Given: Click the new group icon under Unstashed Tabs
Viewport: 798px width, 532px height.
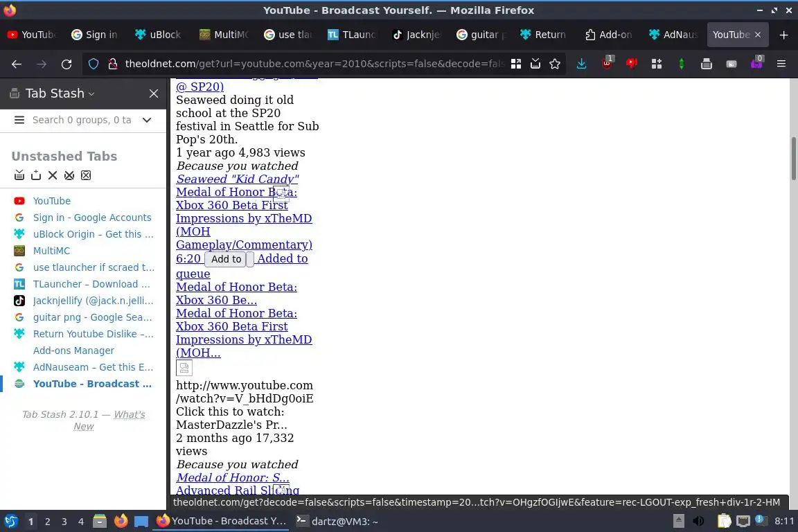Looking at the screenshot, I should tap(35, 175).
